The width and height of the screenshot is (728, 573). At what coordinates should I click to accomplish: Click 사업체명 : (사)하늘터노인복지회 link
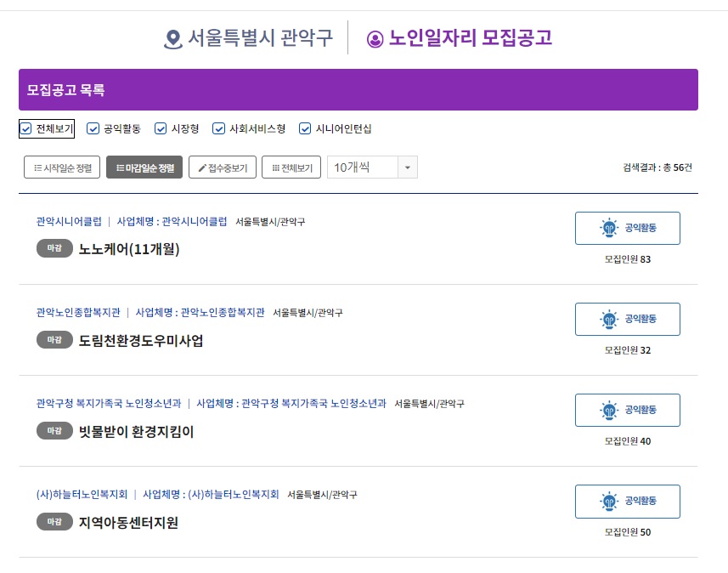tap(211, 495)
